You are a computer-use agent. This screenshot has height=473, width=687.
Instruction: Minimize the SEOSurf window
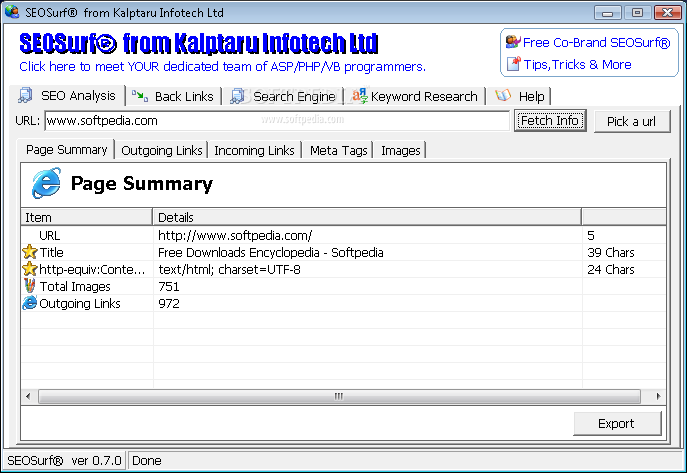click(607, 12)
